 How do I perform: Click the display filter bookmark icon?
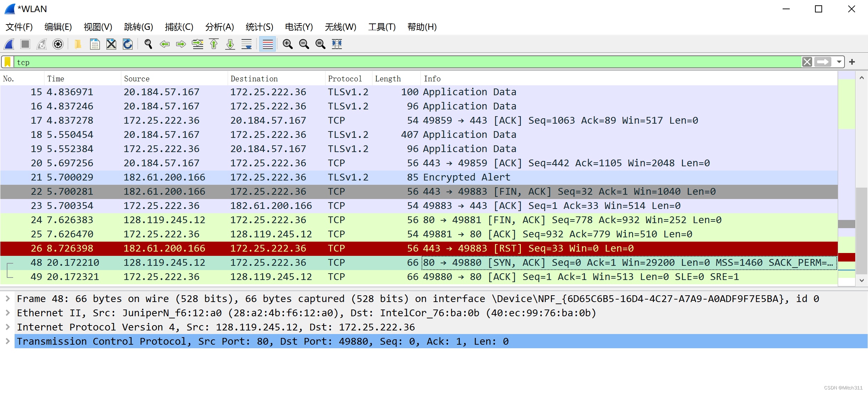(x=7, y=62)
